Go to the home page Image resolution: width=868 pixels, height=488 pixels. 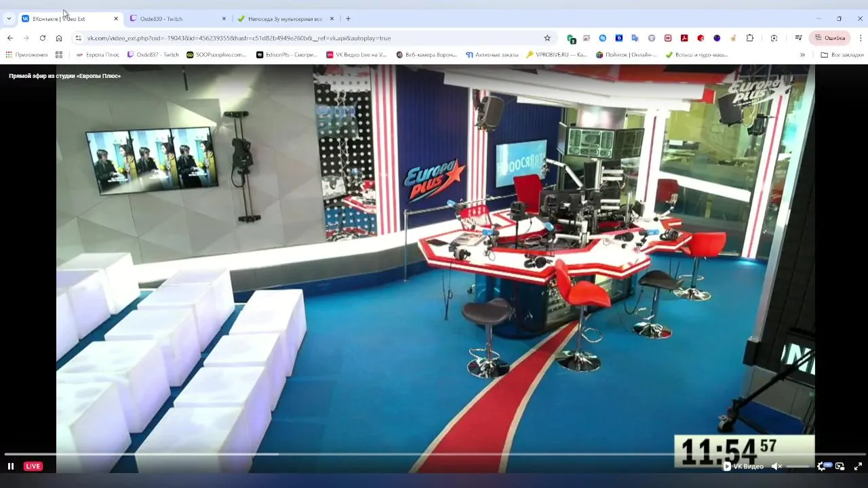coord(59,38)
